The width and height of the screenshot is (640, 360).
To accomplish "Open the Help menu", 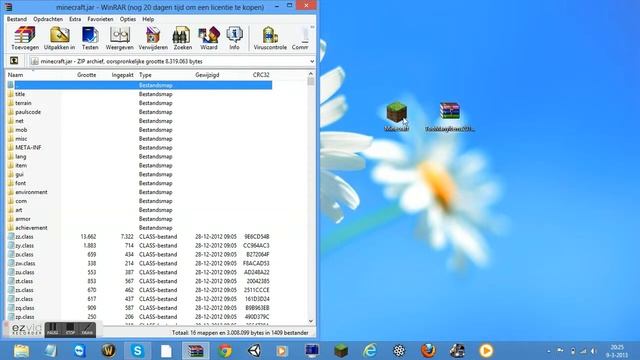I will click(x=148, y=19).
